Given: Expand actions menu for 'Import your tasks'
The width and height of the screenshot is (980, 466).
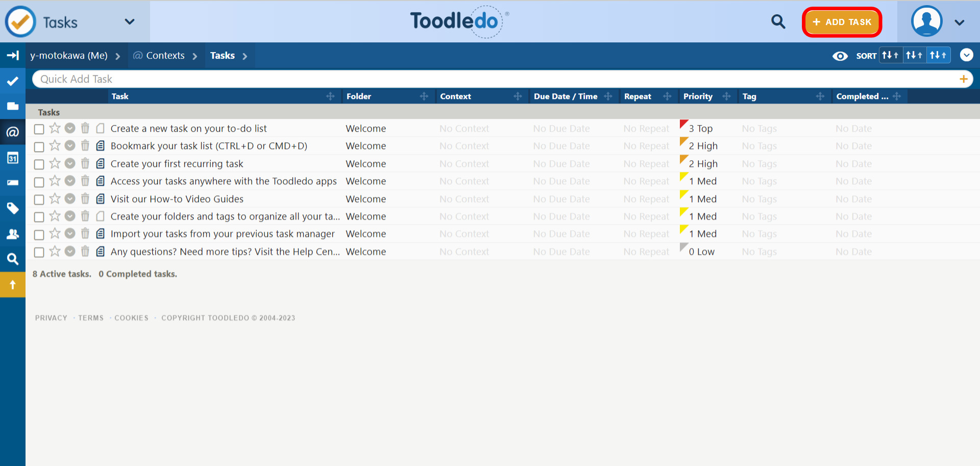Looking at the screenshot, I should (70, 233).
